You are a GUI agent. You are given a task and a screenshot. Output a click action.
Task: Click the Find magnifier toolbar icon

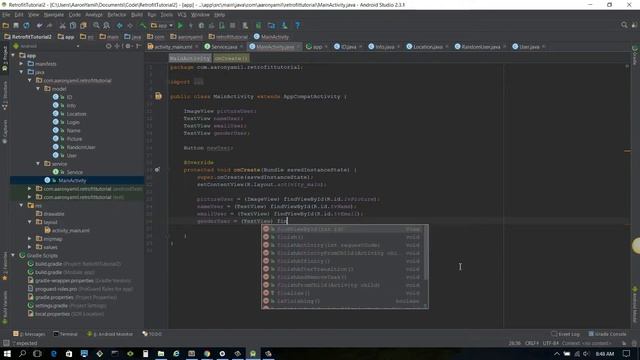(96, 25)
